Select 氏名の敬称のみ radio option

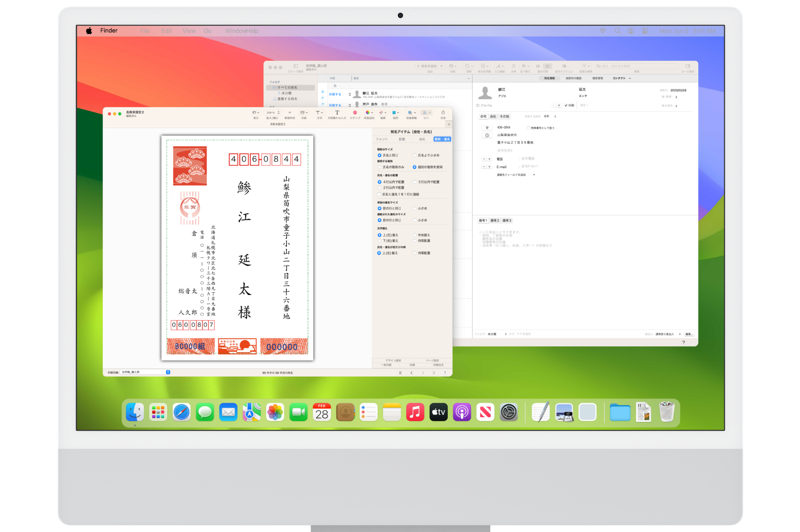pos(379,167)
